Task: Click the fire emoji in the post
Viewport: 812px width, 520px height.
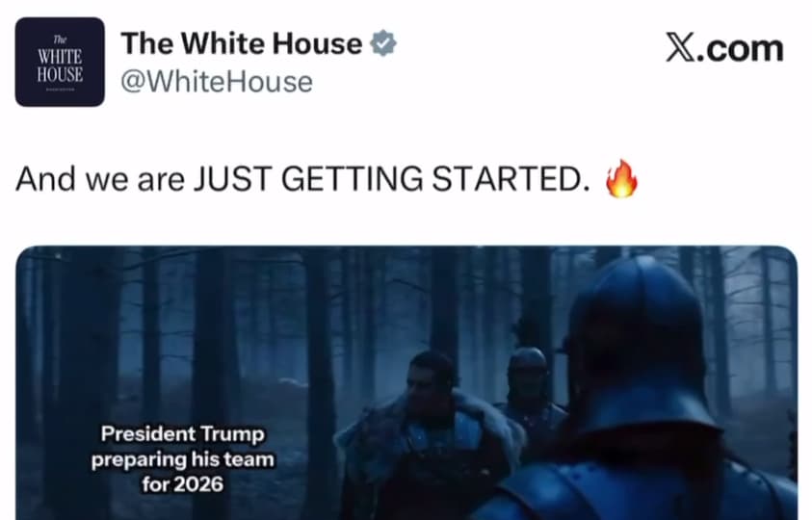Action: pyautogui.click(x=621, y=178)
